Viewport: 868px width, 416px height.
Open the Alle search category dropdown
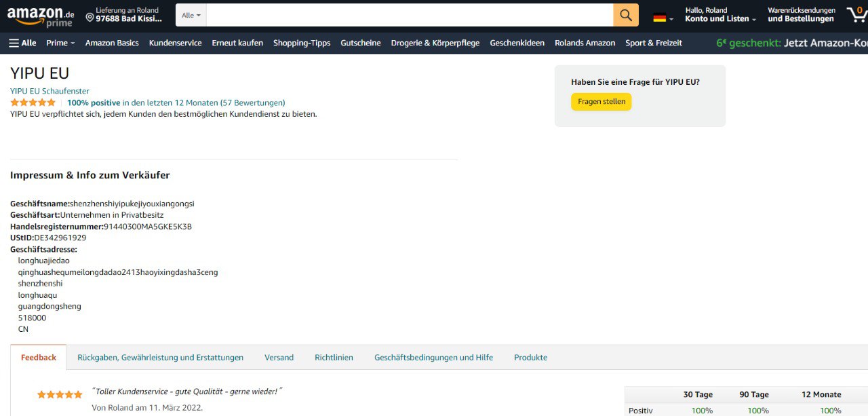(191, 15)
